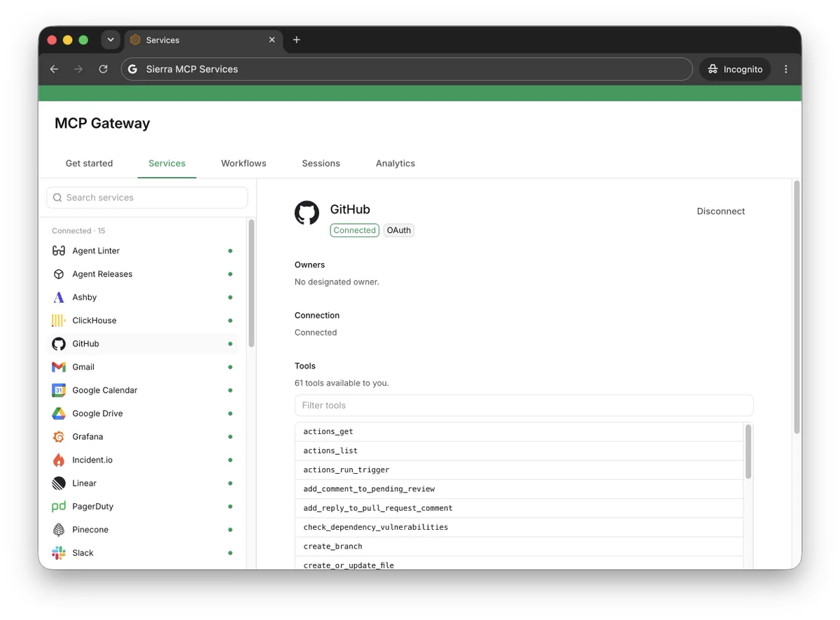
Task: Switch to the Get started tab
Action: pyautogui.click(x=89, y=164)
